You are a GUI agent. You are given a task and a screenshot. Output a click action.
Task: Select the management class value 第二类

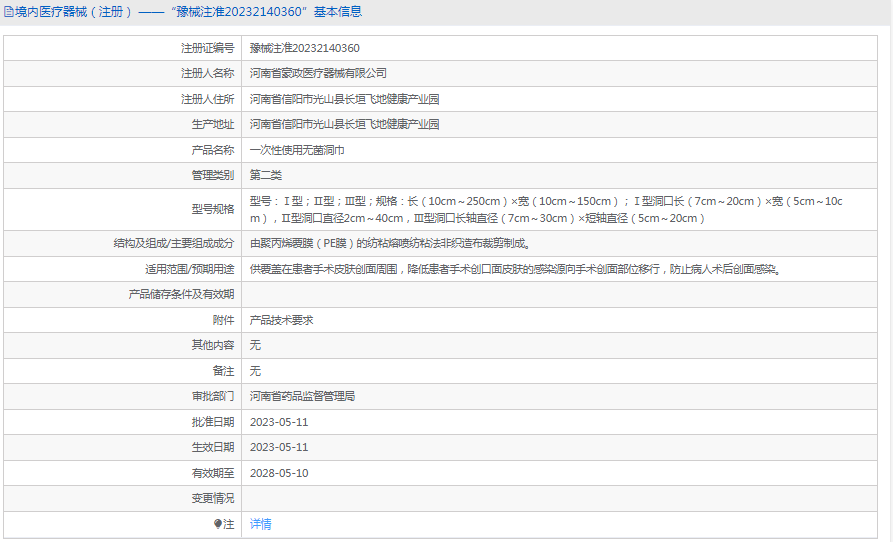(265, 175)
